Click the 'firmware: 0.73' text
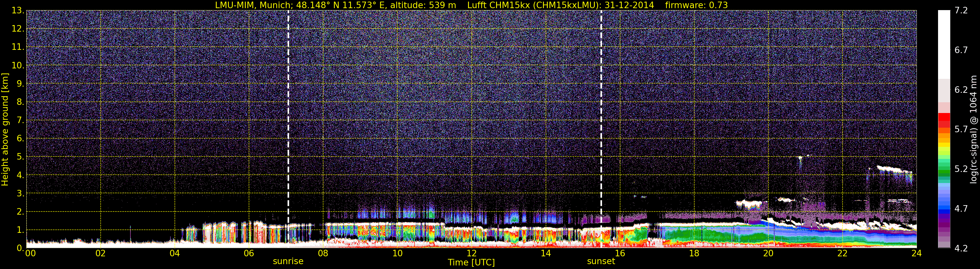The image size is (980, 269). [x=696, y=5]
